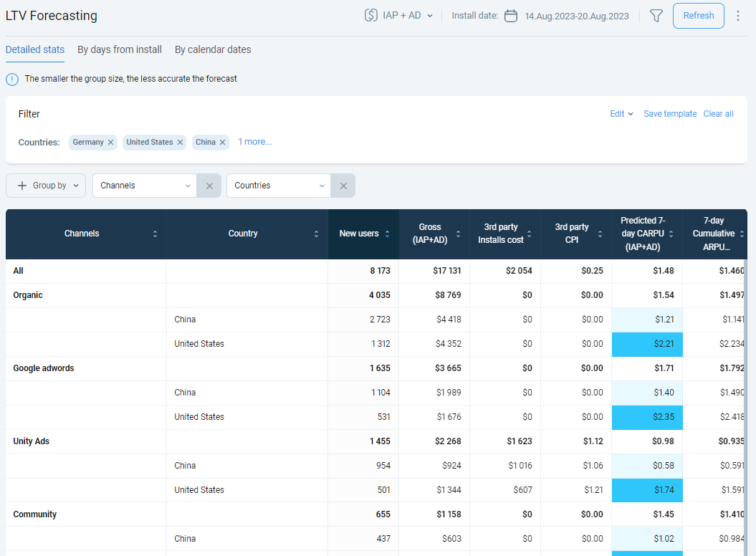Viewport: 756px width, 556px height.
Task: Switch to By days from install tab
Action: pos(120,49)
